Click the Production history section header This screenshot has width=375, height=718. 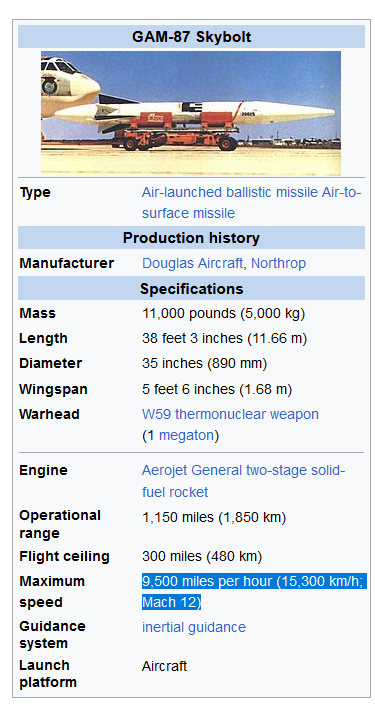pos(191,238)
